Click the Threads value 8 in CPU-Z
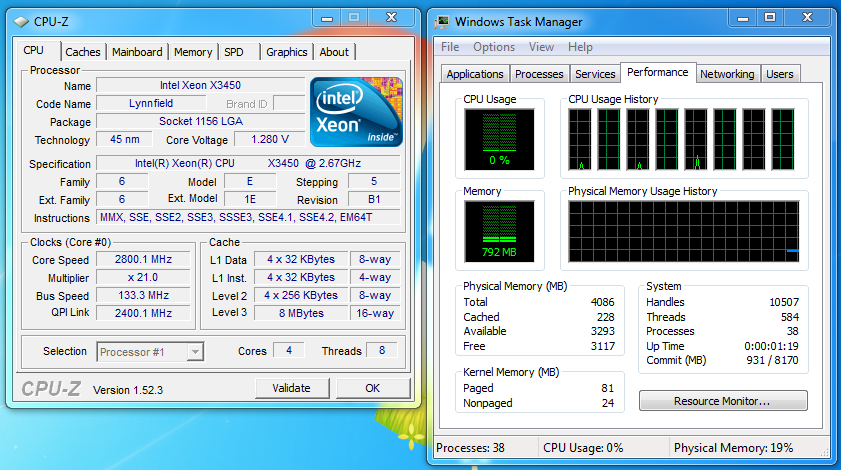 pos(381,350)
